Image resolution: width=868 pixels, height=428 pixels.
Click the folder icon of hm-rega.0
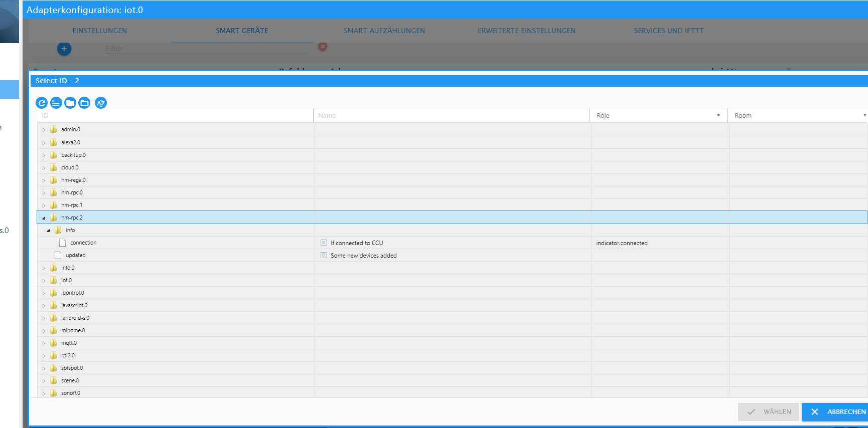[x=54, y=180]
